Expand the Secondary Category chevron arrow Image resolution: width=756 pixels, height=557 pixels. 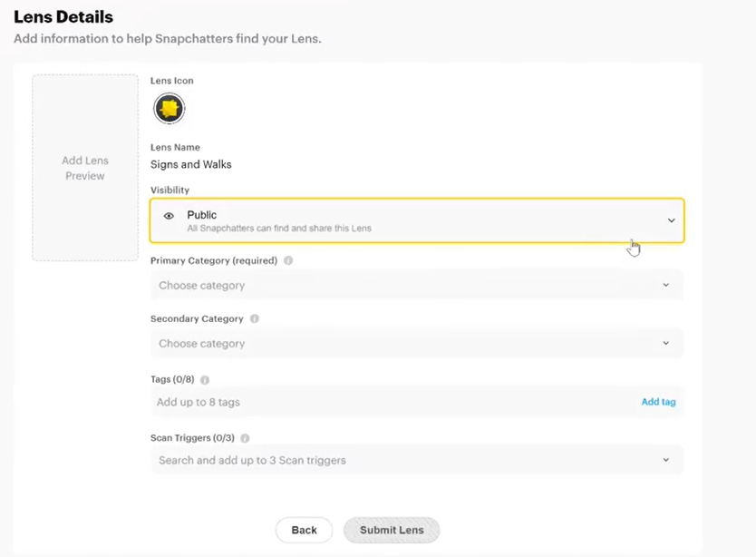click(666, 343)
